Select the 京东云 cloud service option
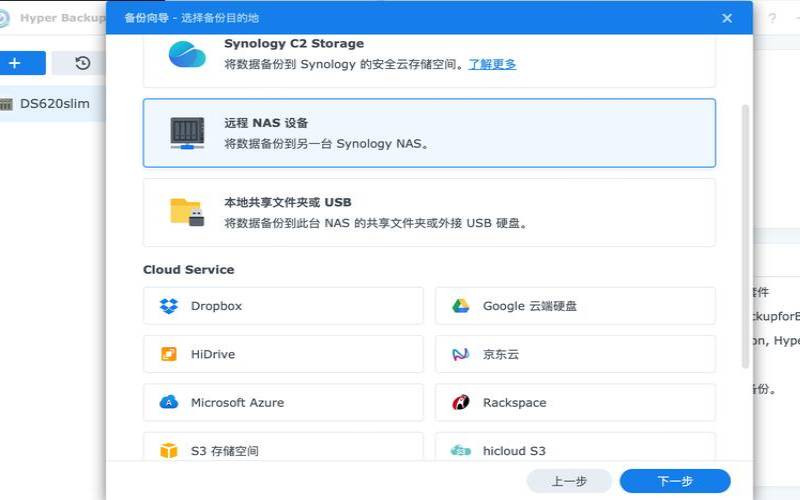This screenshot has width=800, height=500. (x=575, y=354)
